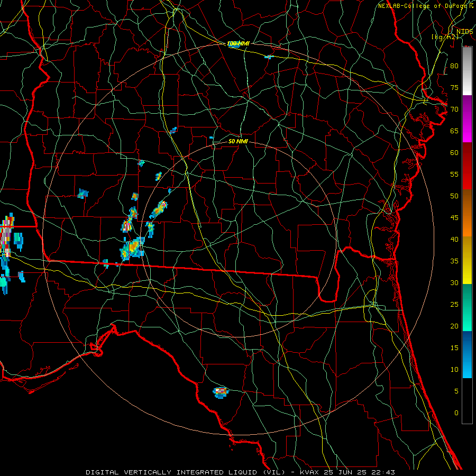Click the scale value 5
Image resolution: width=476 pixels, height=476 pixels.
(x=456, y=391)
